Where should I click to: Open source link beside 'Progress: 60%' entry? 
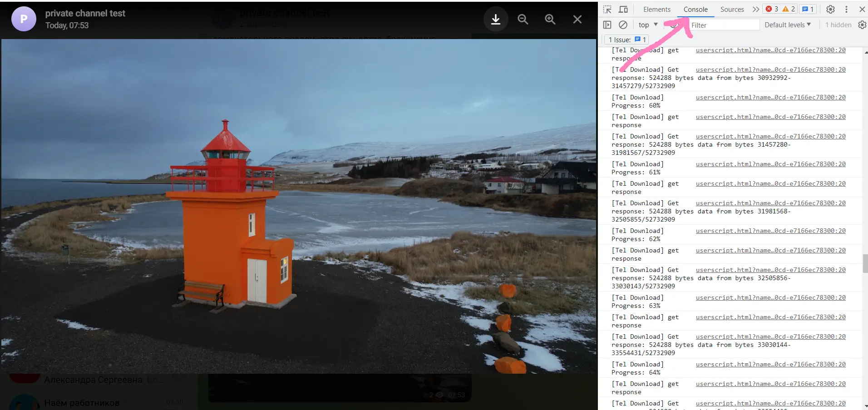(770, 97)
